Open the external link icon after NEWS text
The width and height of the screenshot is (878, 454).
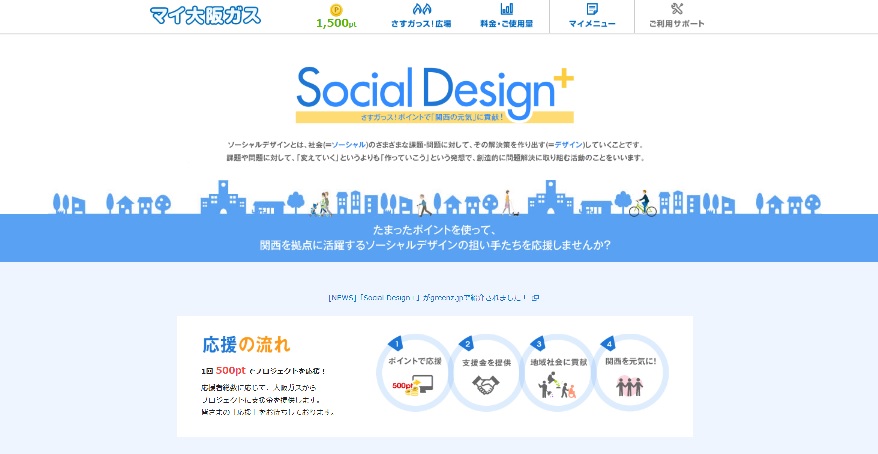point(536,298)
